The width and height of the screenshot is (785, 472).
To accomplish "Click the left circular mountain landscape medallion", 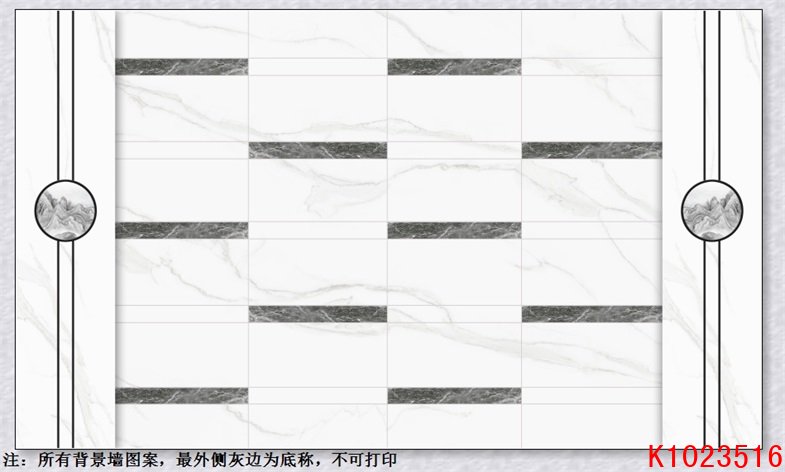I will (x=65, y=211).
